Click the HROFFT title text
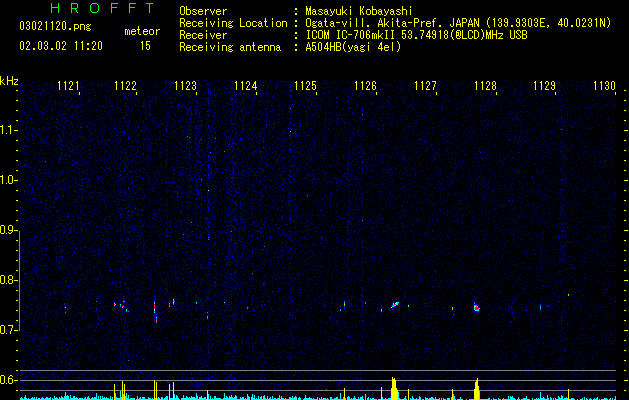 pos(102,8)
